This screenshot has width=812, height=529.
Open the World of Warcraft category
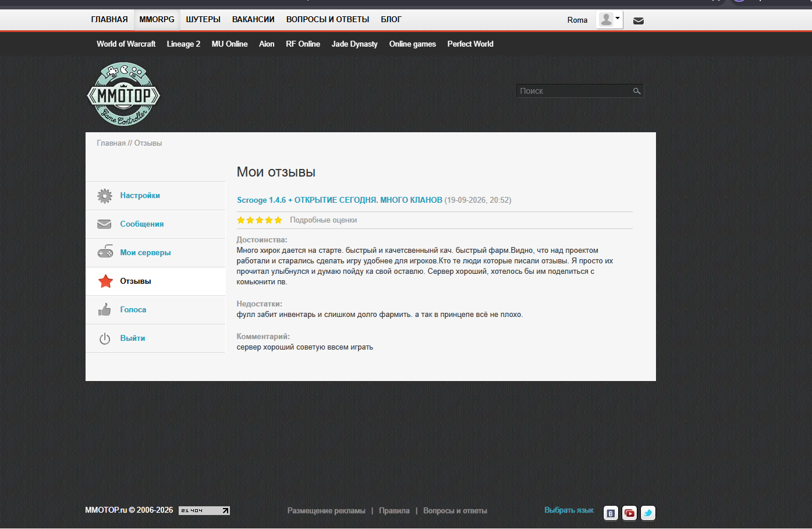coord(126,44)
